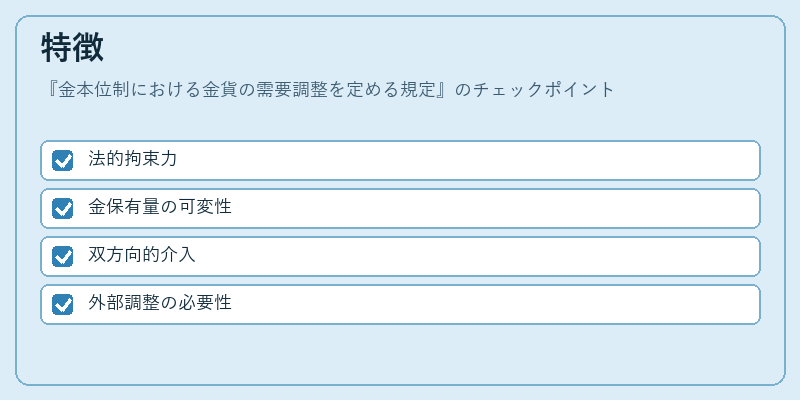Image resolution: width=800 pixels, height=400 pixels.
Task: Click the 金保有量の可変性 label text
Action: click(160, 207)
